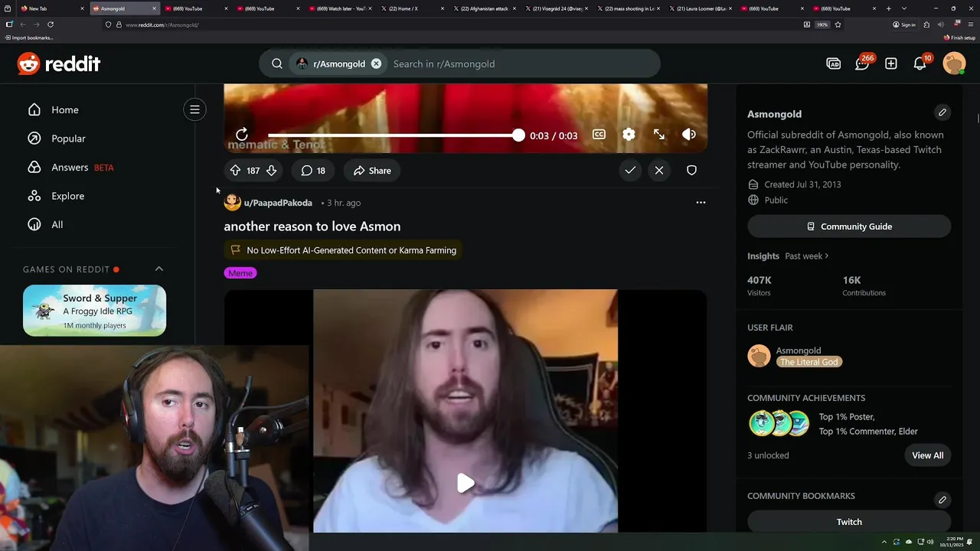Image resolution: width=980 pixels, height=551 pixels.
Task: Replay the finished video
Action: pos(242,135)
